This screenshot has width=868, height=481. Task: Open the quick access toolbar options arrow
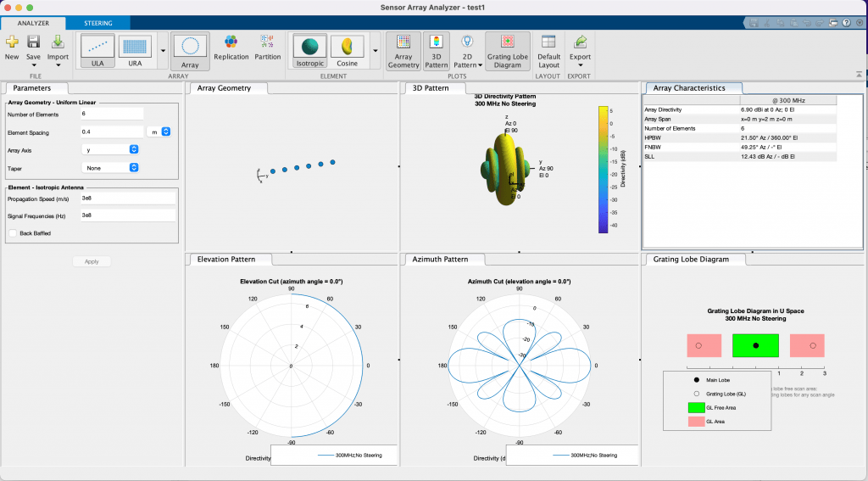860,23
